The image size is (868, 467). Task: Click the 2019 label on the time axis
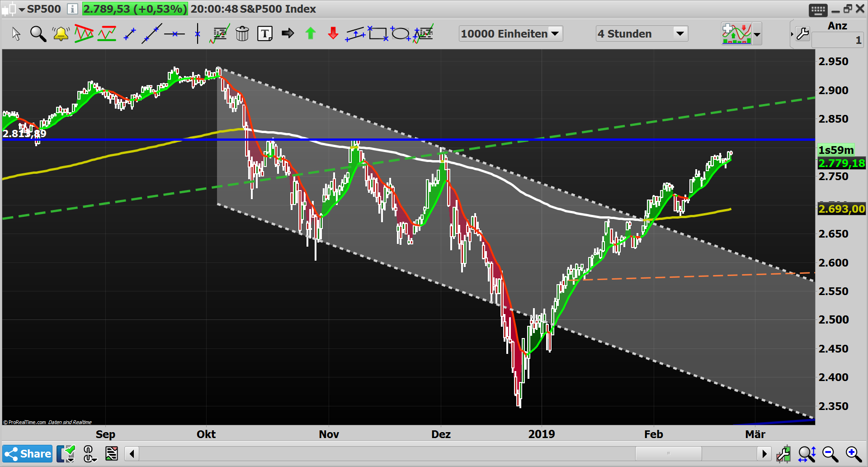pyautogui.click(x=542, y=434)
